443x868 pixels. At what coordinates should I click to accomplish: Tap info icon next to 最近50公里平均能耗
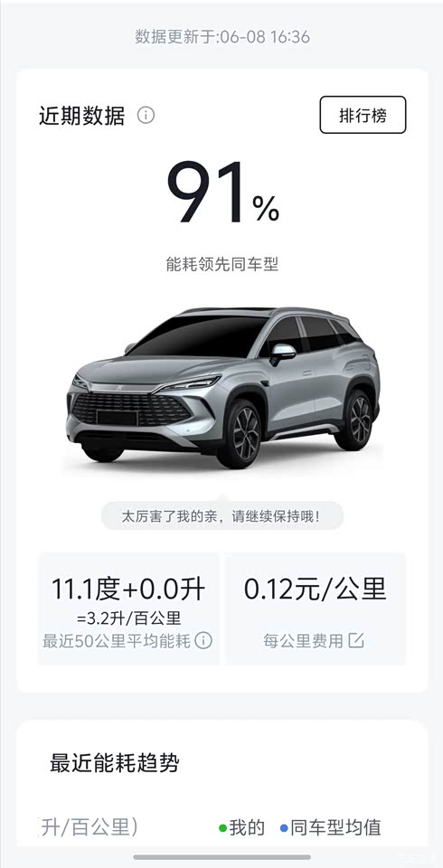pos(203,640)
